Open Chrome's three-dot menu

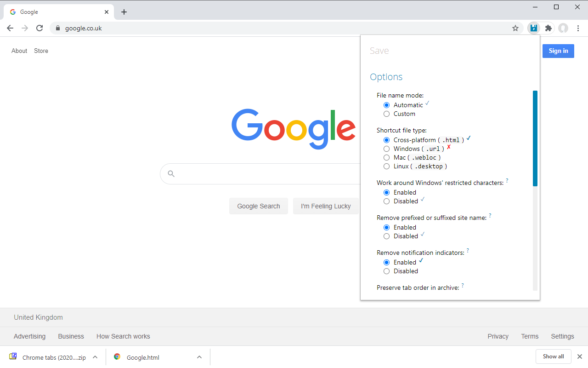tap(578, 28)
